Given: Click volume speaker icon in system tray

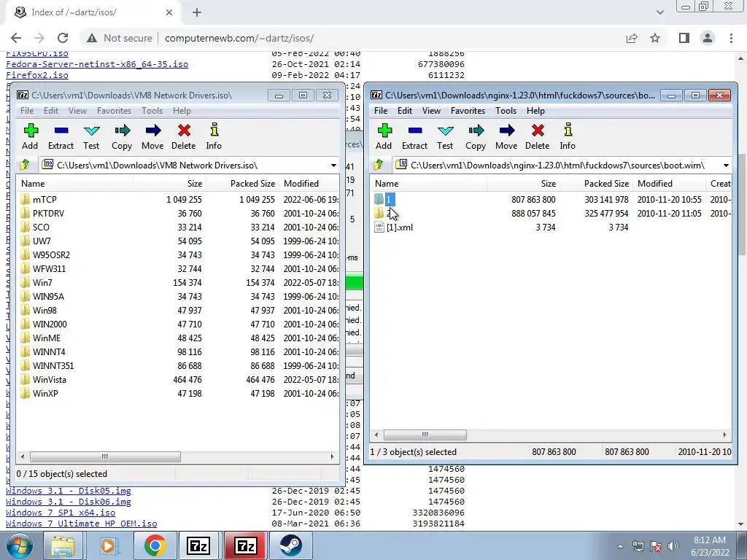Looking at the screenshot, I should tap(673, 546).
